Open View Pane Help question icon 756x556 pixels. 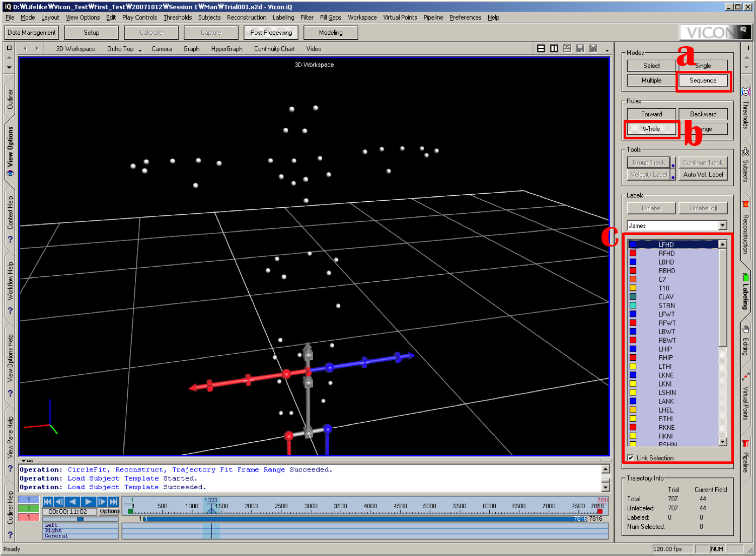(10, 468)
